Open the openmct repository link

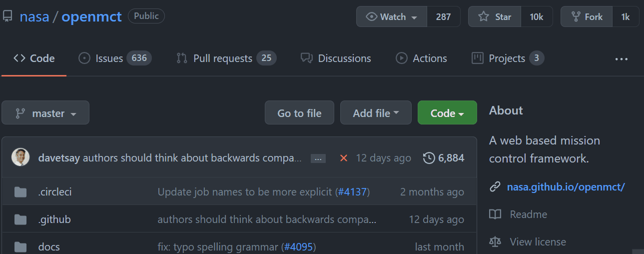[91, 16]
